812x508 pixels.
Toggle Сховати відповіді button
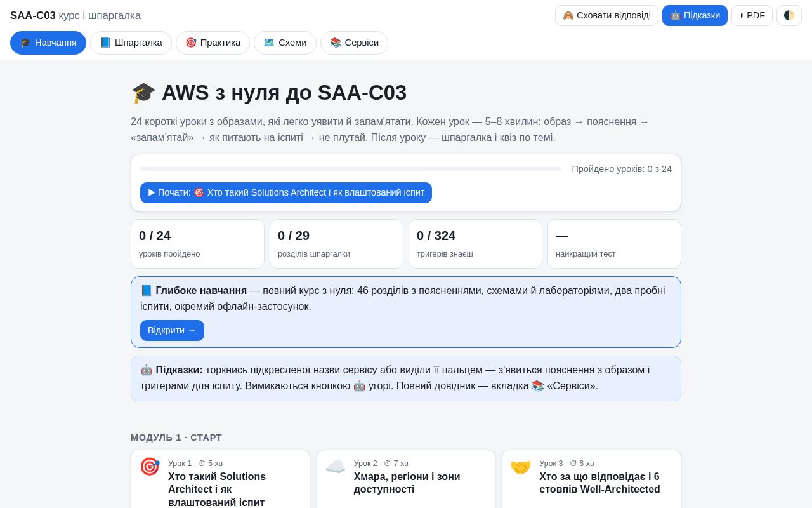coord(606,15)
